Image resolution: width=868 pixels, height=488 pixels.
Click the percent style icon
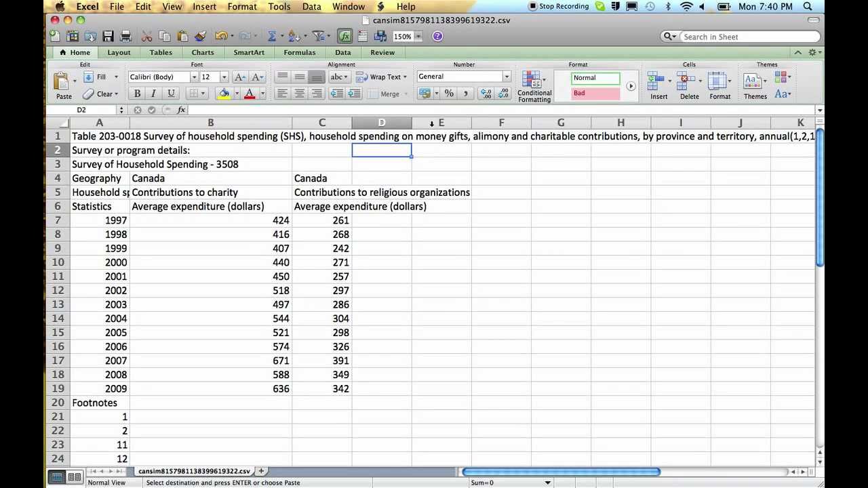point(449,94)
